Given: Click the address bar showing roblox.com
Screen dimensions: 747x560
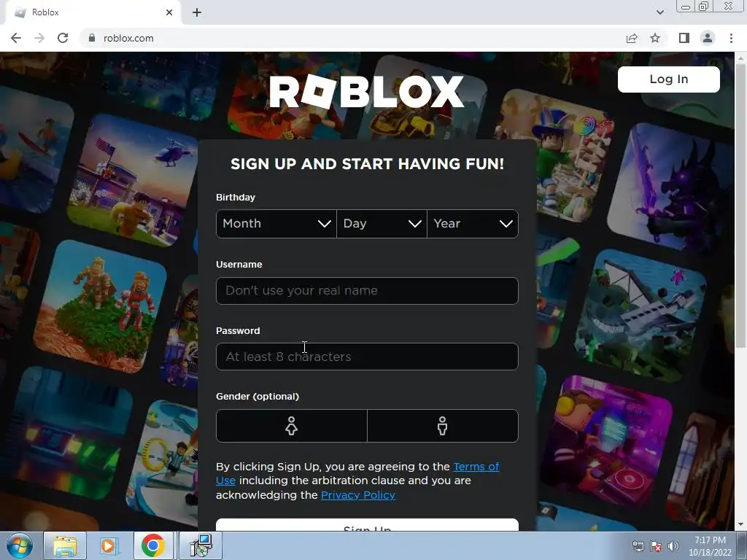Looking at the screenshot, I should click(x=352, y=38).
